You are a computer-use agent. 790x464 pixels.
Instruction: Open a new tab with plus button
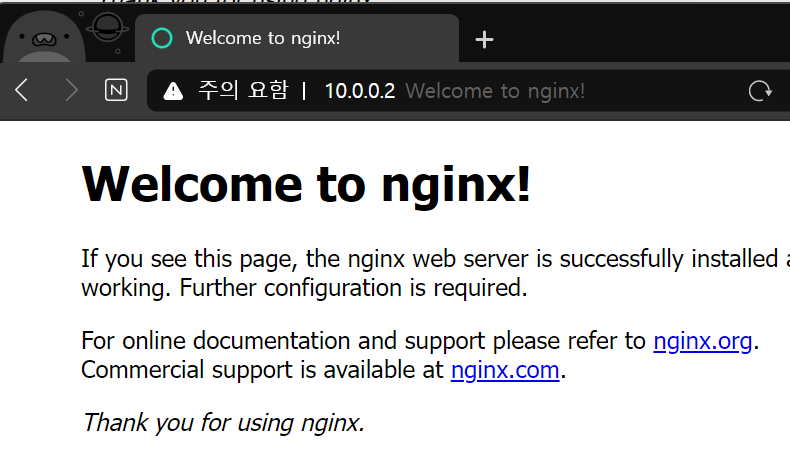click(484, 39)
